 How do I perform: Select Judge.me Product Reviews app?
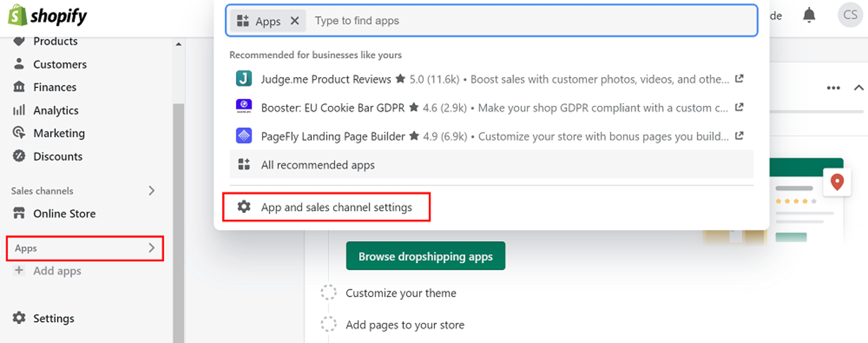(x=492, y=79)
